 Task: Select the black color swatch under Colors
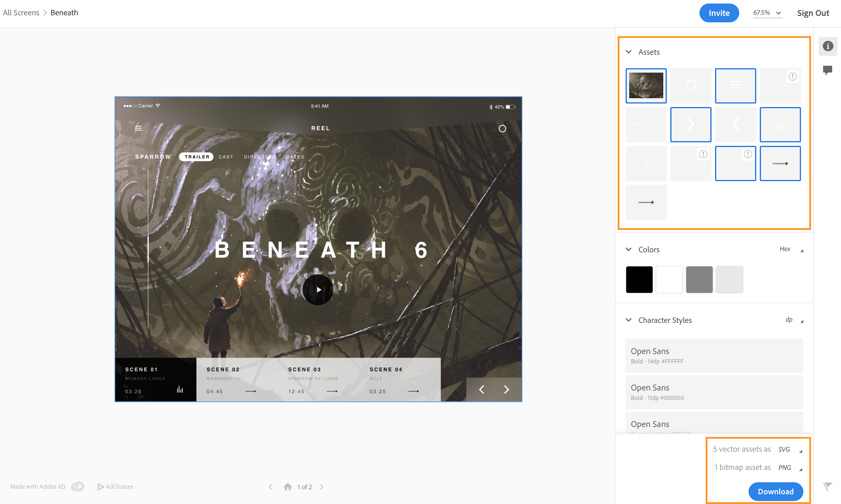(639, 279)
